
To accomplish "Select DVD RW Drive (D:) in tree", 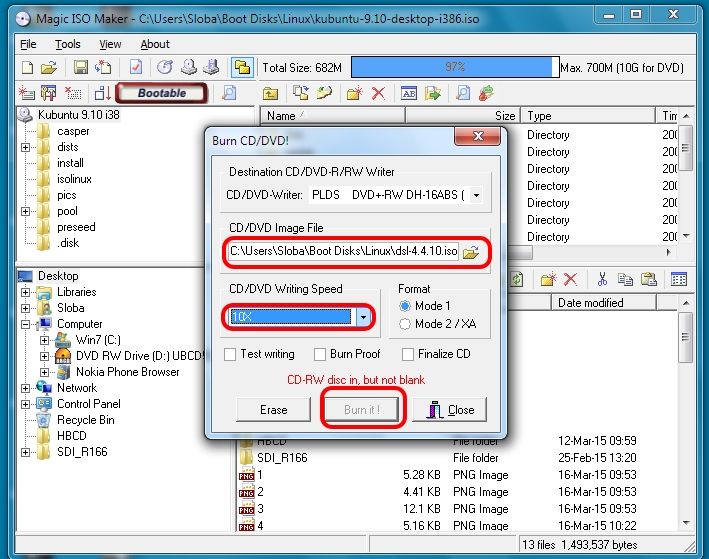I will [x=140, y=356].
